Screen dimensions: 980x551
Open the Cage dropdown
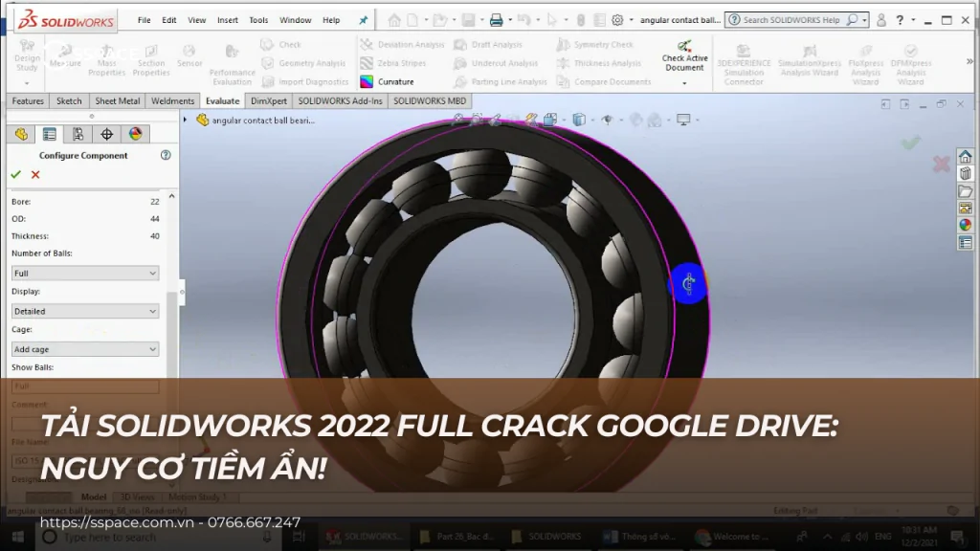point(85,349)
